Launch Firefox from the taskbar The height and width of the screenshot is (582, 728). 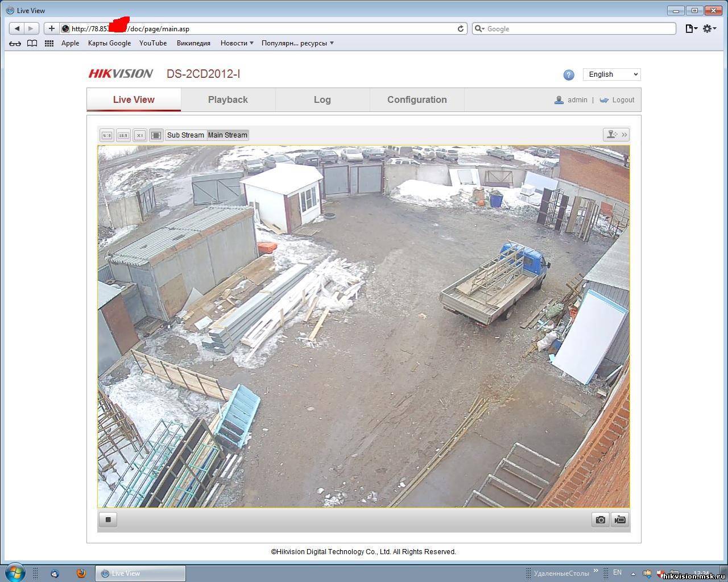[x=81, y=573]
